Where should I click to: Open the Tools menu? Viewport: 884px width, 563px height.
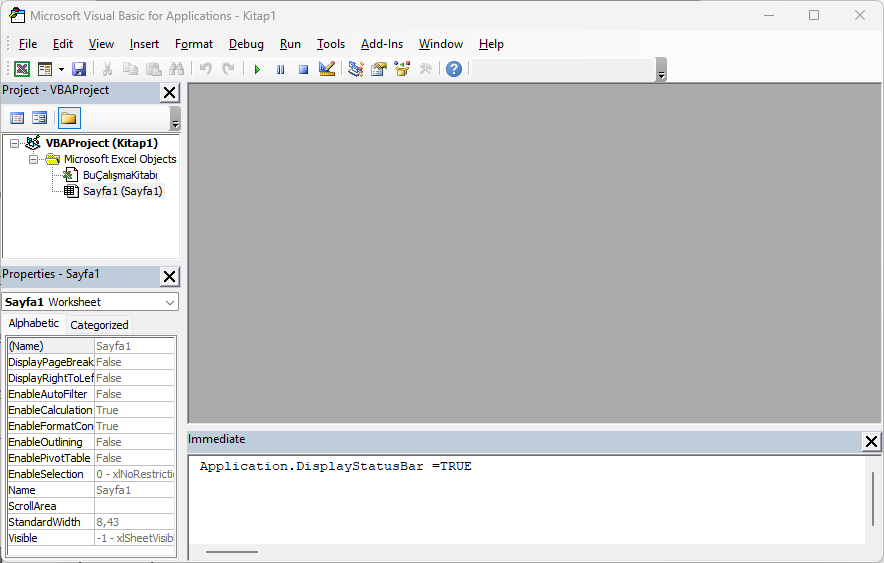331,44
